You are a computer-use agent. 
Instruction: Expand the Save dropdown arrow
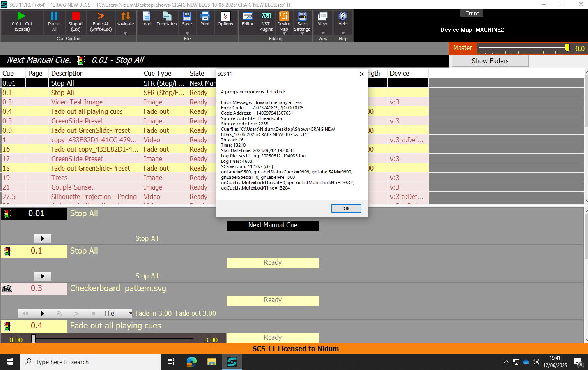187,33
